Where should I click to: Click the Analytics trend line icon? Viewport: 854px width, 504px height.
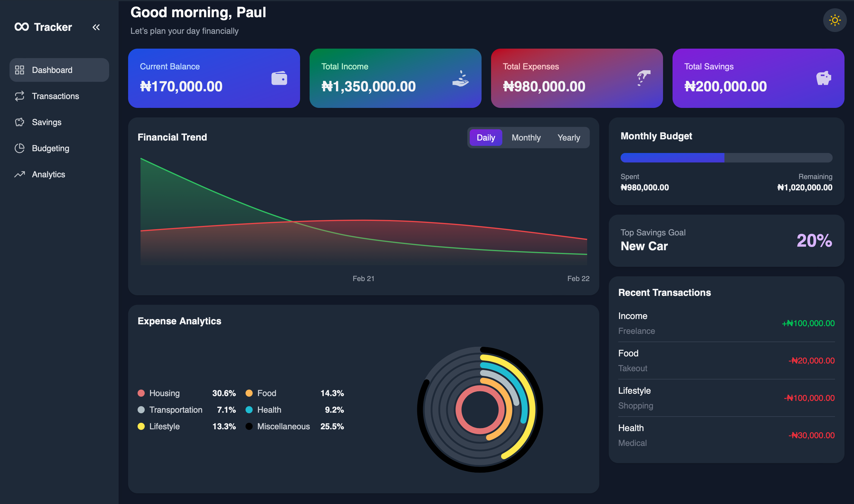(19, 174)
